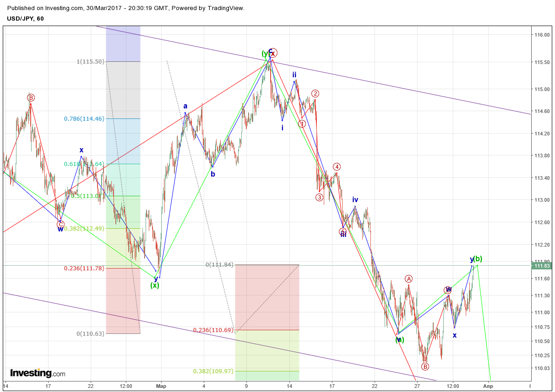Click the blue w wave label under circled C
Screen dimensions: 555x392
pos(60,229)
